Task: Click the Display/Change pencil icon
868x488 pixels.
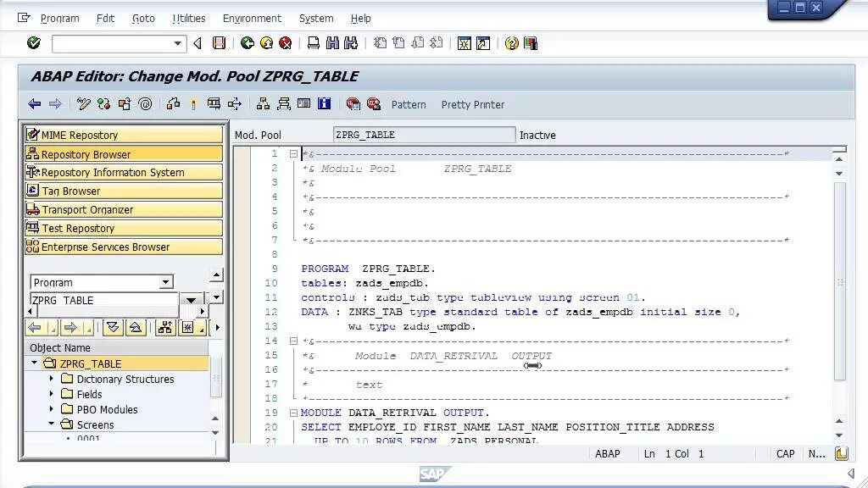Action: tap(84, 104)
